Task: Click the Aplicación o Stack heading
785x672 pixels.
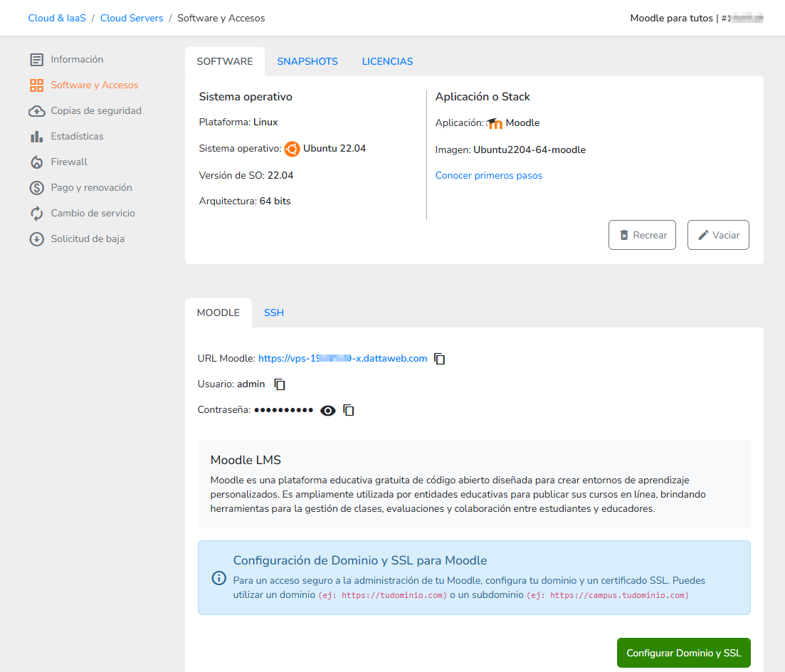Action: [x=483, y=97]
